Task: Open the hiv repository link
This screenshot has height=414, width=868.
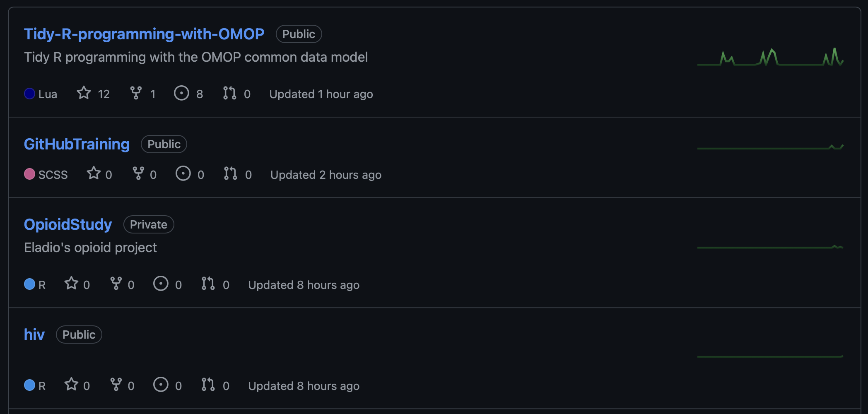Action: (34, 335)
